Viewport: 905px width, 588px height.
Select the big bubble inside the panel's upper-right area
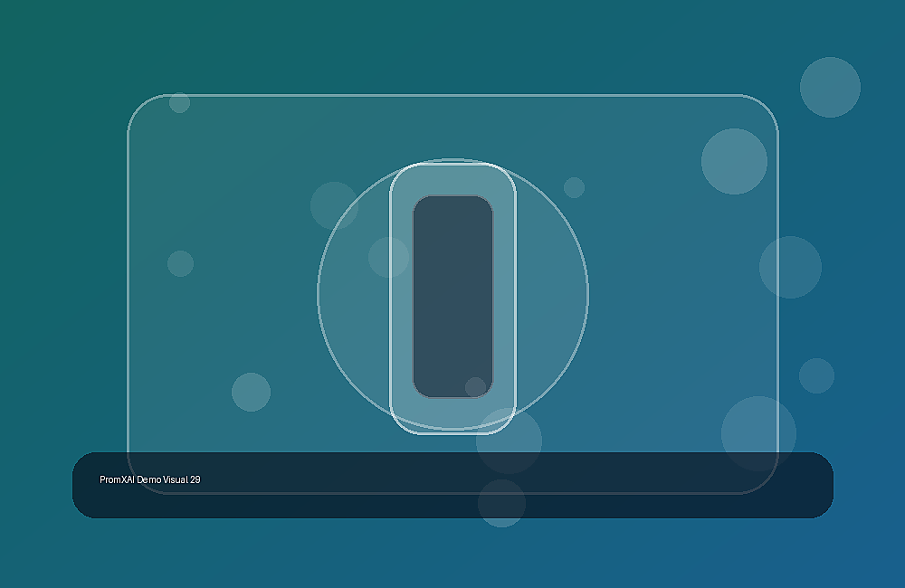[734, 162]
